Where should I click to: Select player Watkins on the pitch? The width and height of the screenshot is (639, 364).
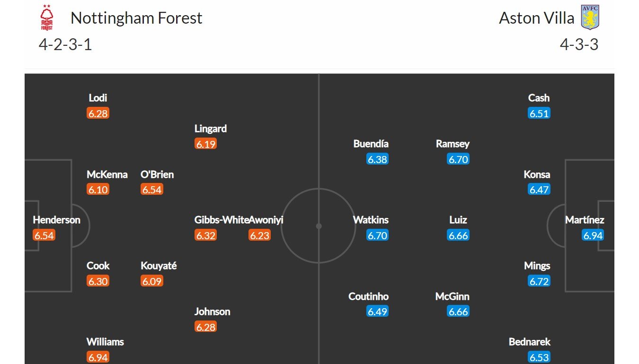click(371, 220)
